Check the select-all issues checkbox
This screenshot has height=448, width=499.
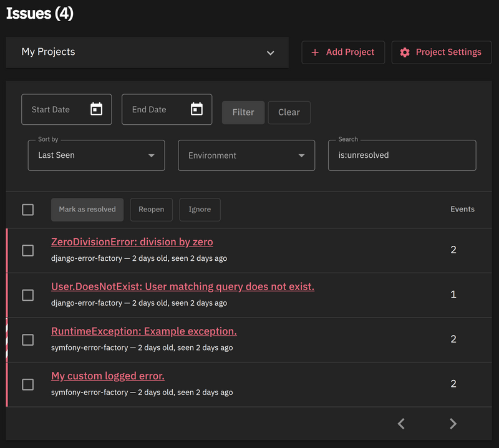click(x=28, y=210)
